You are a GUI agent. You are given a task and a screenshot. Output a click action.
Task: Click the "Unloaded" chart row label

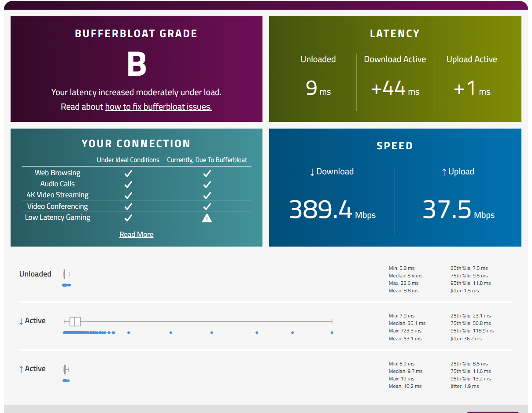pyautogui.click(x=35, y=274)
